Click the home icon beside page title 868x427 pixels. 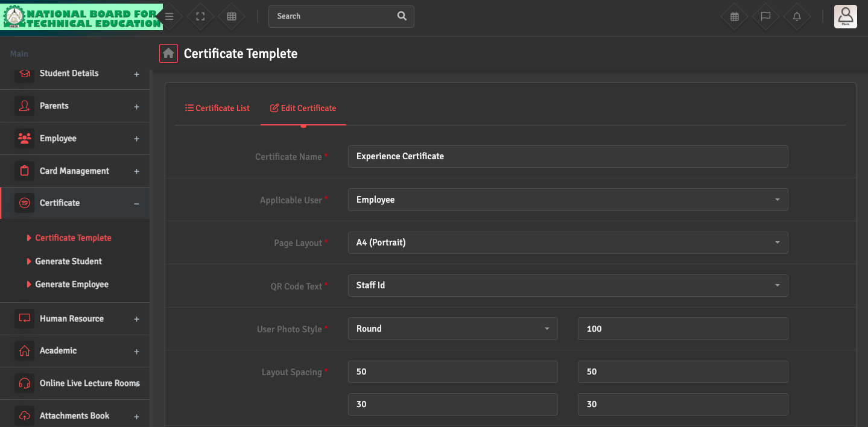(169, 54)
